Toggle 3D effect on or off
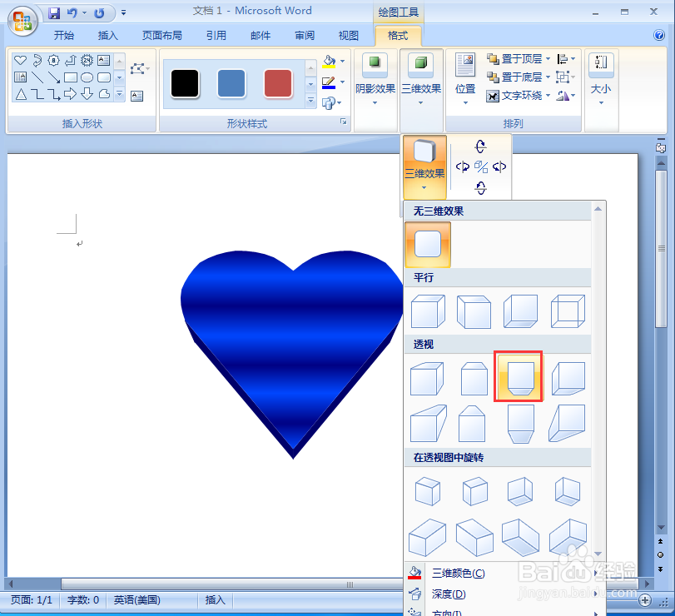The width and height of the screenshot is (675, 616). pos(481,166)
